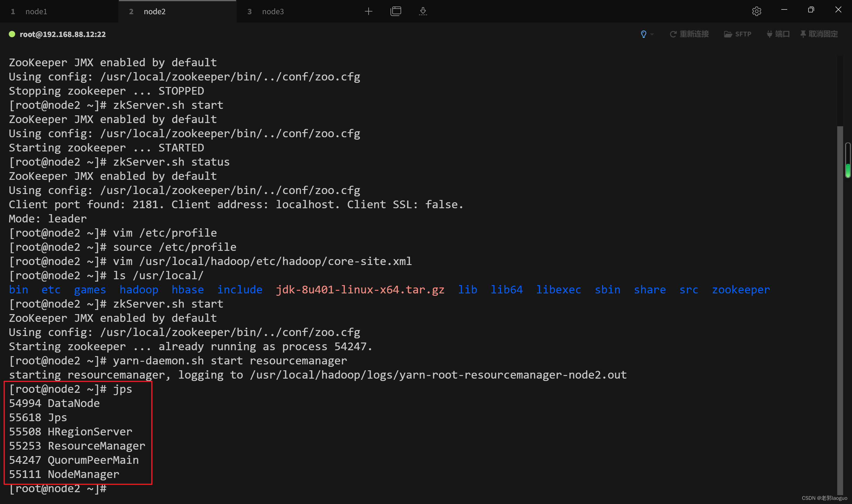Open the SFTP file browser
852x504 pixels.
738,34
